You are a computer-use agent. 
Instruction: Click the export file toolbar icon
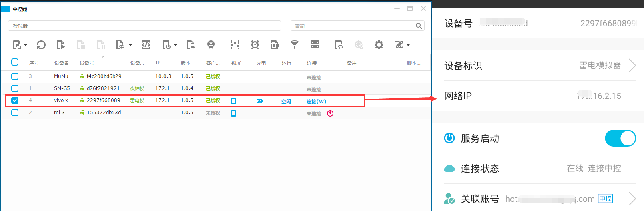191,45
